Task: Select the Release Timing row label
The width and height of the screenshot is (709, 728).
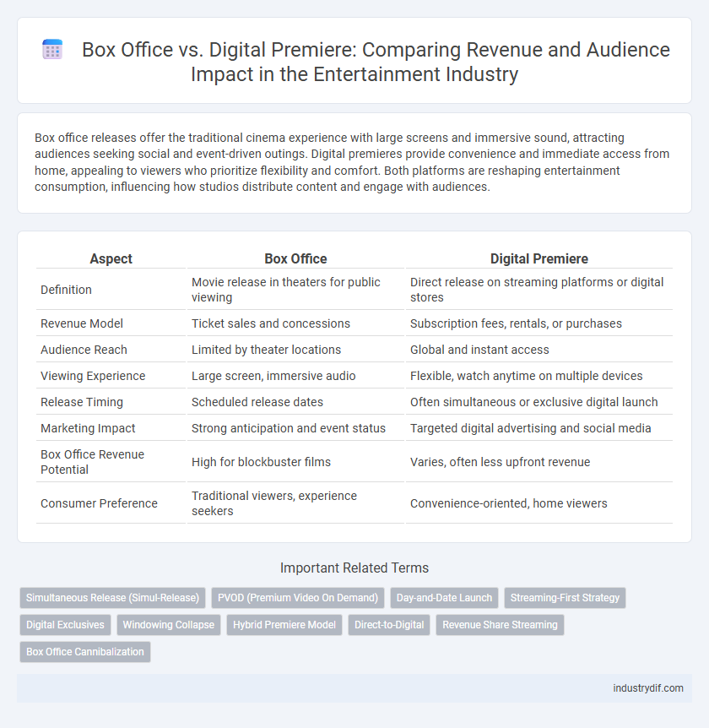Action: click(x=82, y=402)
